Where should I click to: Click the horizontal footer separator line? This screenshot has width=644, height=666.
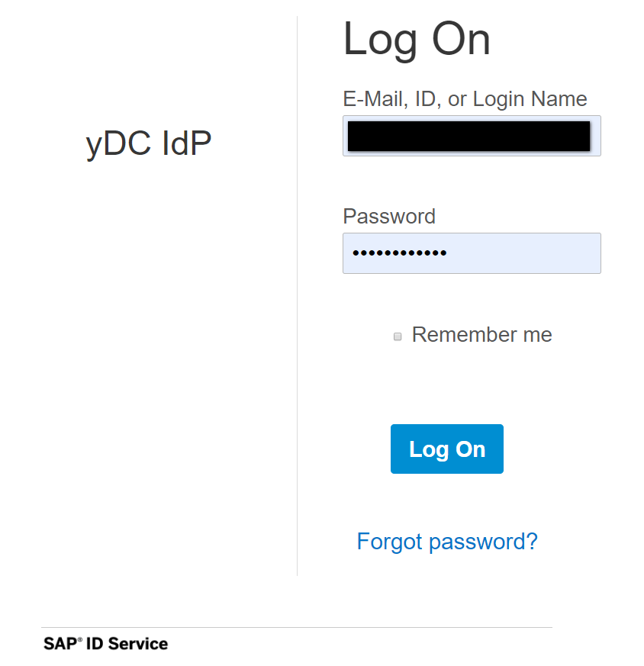click(305, 628)
